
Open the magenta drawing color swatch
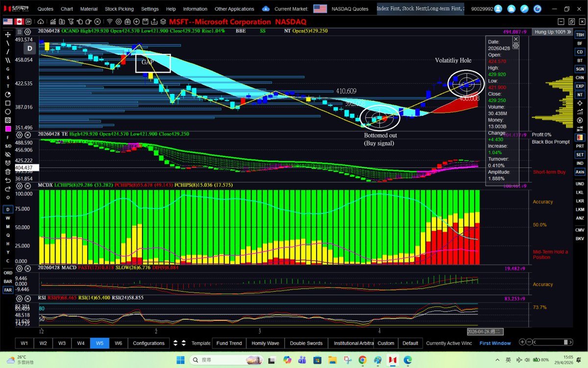pyautogui.click(x=8, y=129)
